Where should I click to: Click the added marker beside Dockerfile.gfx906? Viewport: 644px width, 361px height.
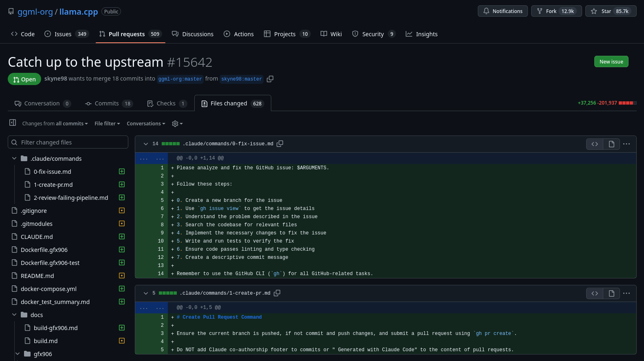click(122, 250)
